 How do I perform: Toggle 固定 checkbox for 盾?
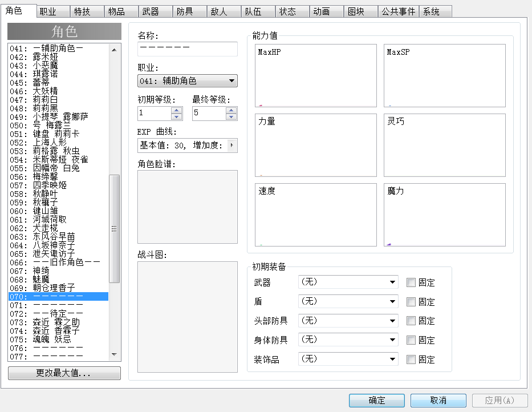click(411, 302)
